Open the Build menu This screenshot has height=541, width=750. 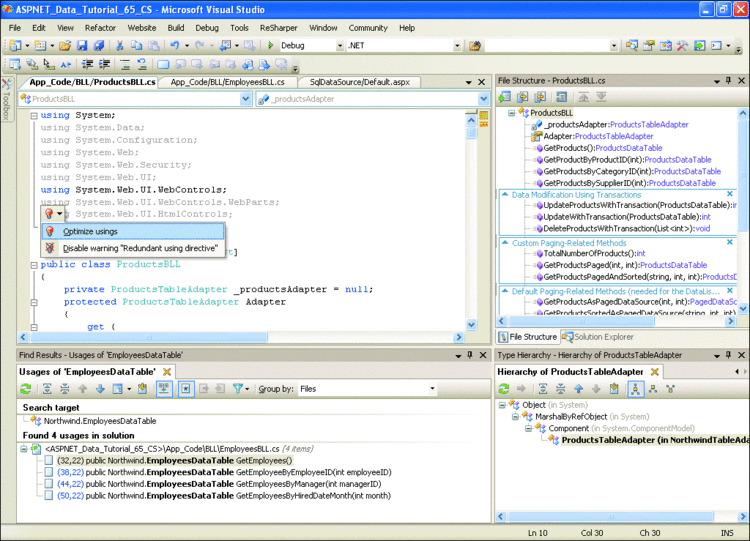click(x=176, y=28)
